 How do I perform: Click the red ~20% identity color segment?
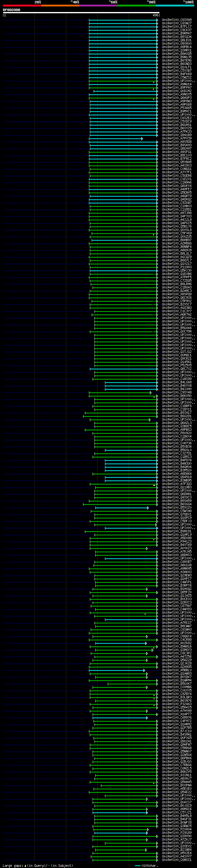tap(22, 6)
